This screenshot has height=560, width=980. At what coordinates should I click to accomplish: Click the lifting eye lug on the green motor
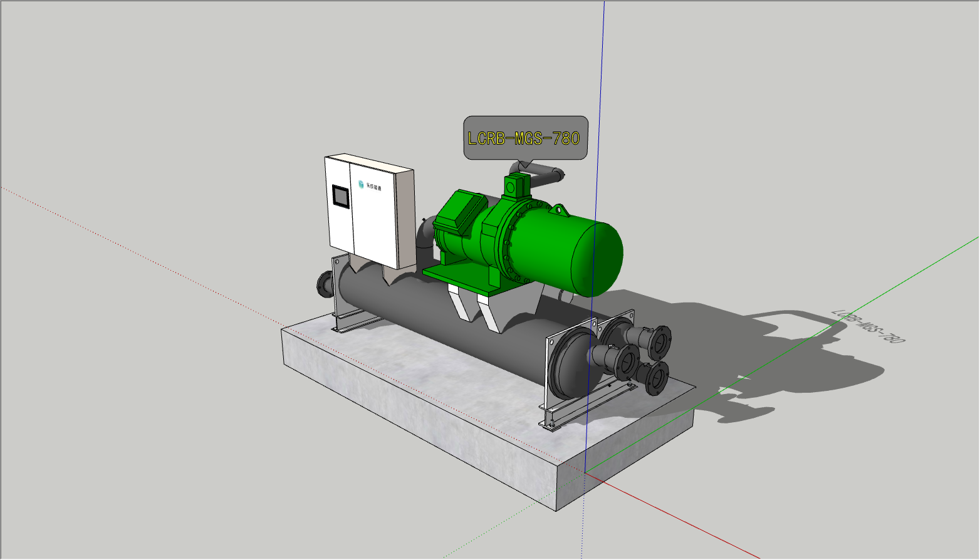558,210
